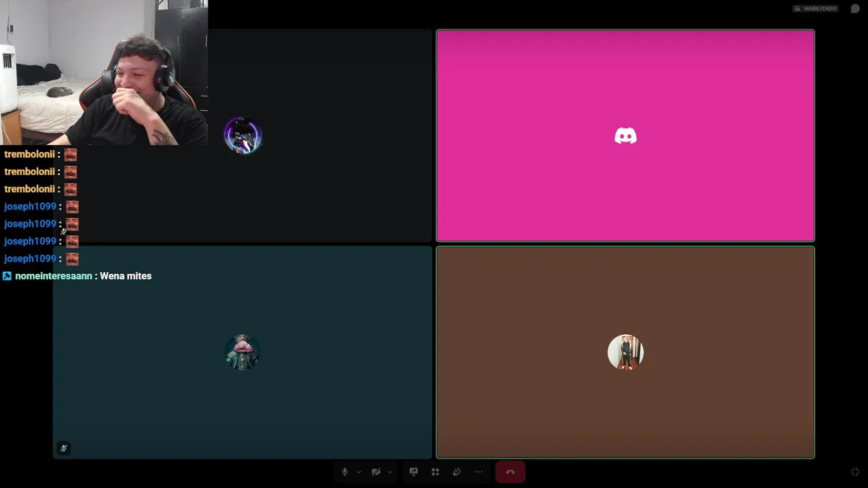
Task: Click the username nomeinteresaann in chat
Action: (x=54, y=276)
